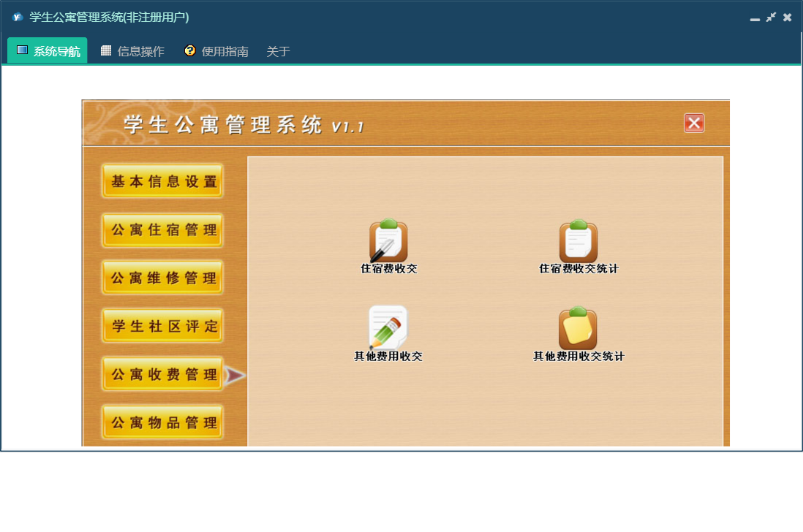This screenshot has width=803, height=532.
Task: Open 公寓维修管理 section
Action: [163, 278]
